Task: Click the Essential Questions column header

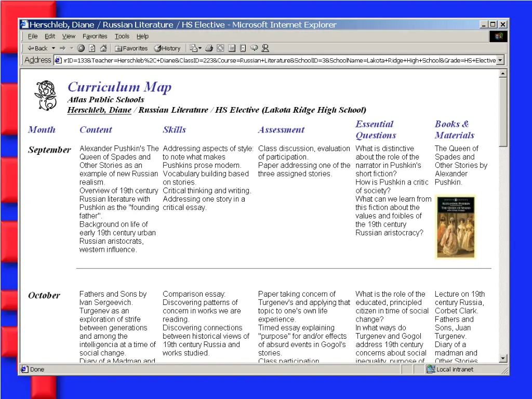Action: (x=376, y=129)
